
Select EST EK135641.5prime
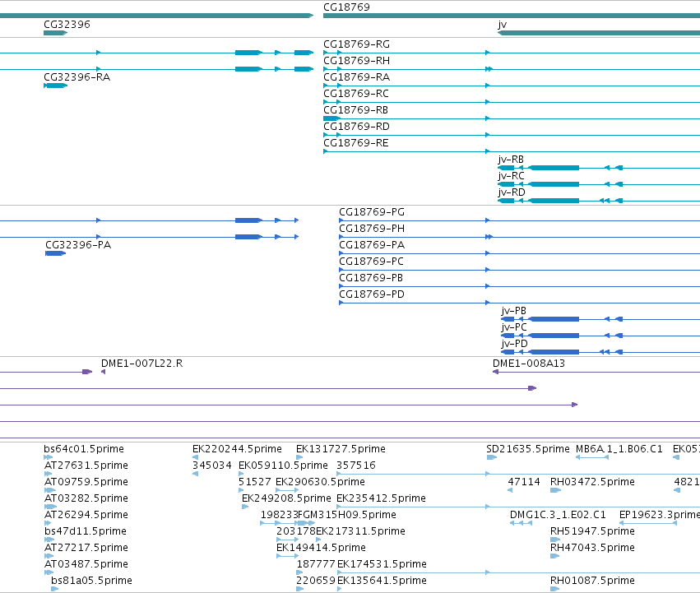[382, 581]
